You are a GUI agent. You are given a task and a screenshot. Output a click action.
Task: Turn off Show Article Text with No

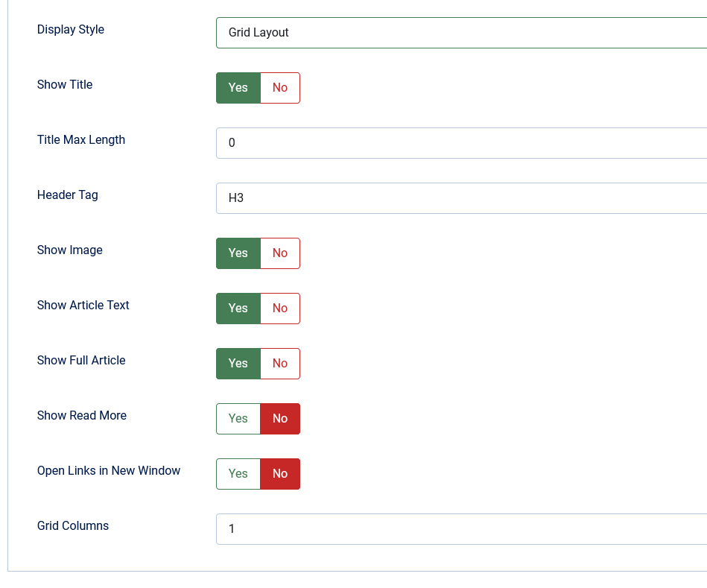[x=280, y=309]
